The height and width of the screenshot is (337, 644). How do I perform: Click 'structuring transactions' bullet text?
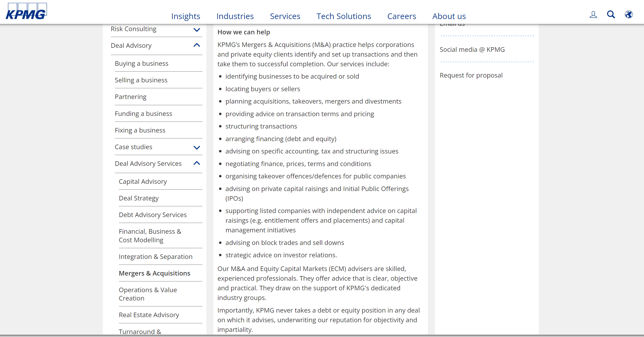coord(261,126)
